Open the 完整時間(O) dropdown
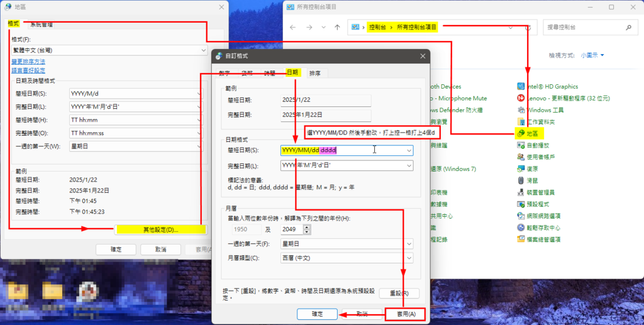644x325 pixels. pyautogui.click(x=136, y=133)
